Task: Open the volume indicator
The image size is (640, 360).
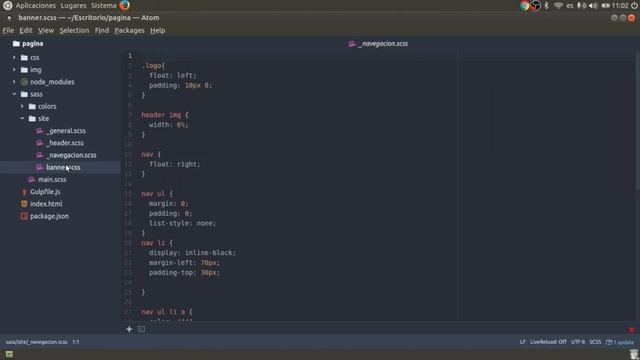Action: tap(593, 5)
